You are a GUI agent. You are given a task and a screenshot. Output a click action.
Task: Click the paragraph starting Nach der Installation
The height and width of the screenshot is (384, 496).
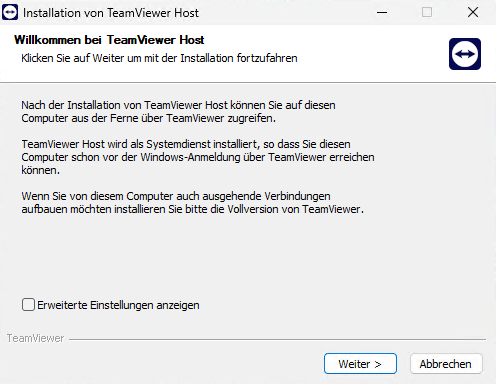(x=178, y=112)
